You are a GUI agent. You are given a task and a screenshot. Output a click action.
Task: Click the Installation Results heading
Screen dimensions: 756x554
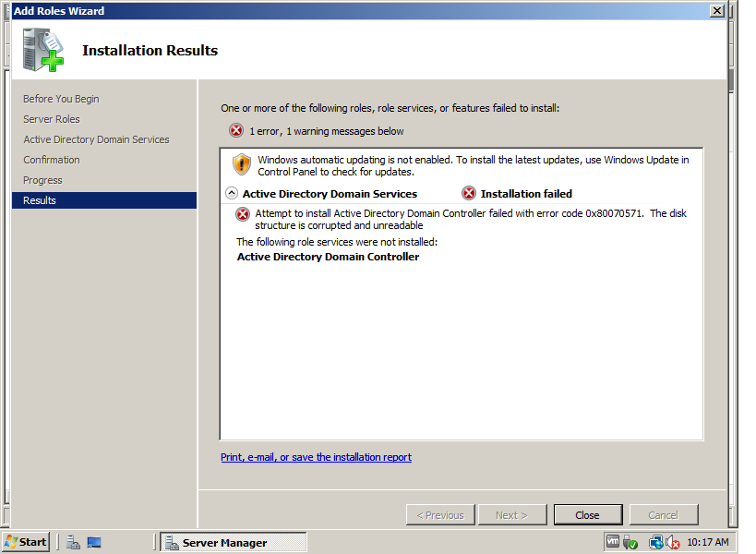150,50
